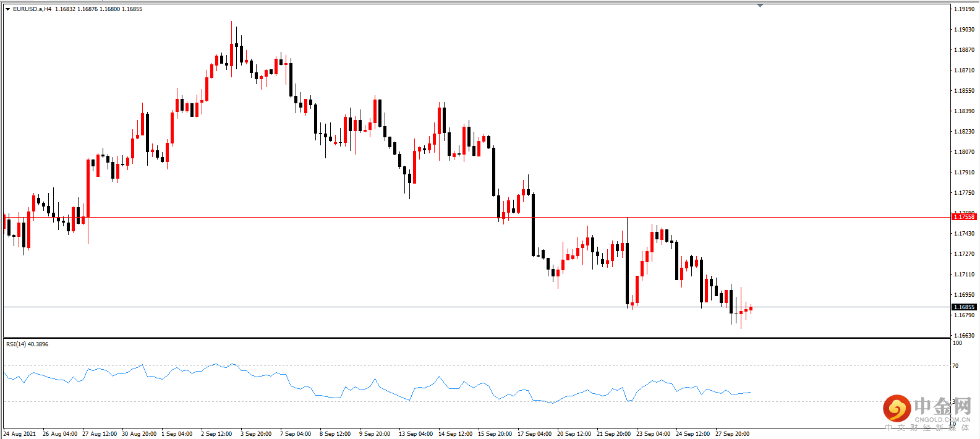
Task: Select the red 1.17558 price tag
Action: [964, 217]
